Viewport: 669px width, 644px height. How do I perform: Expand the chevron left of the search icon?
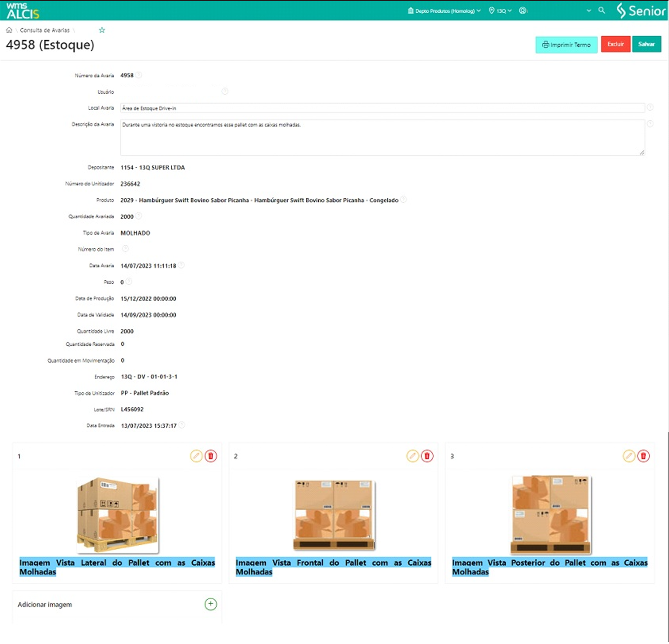pos(589,10)
